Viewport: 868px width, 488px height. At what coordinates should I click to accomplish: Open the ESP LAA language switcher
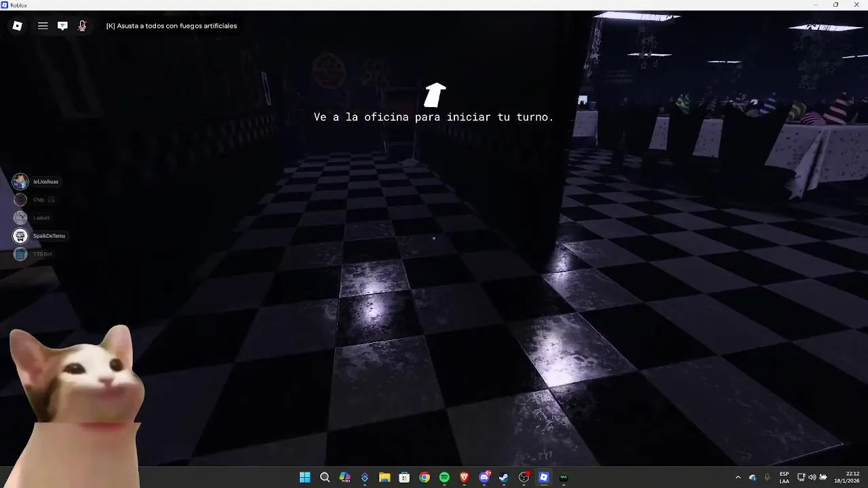(785, 477)
